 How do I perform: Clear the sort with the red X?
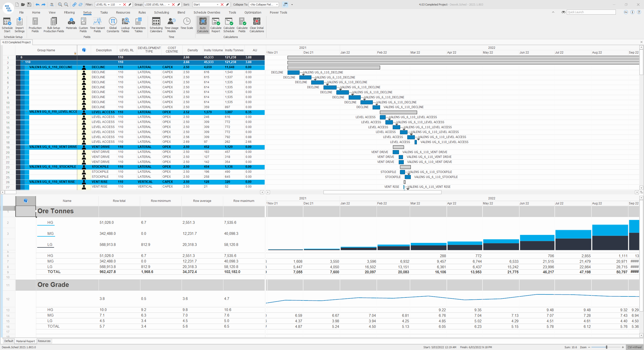[222, 5]
